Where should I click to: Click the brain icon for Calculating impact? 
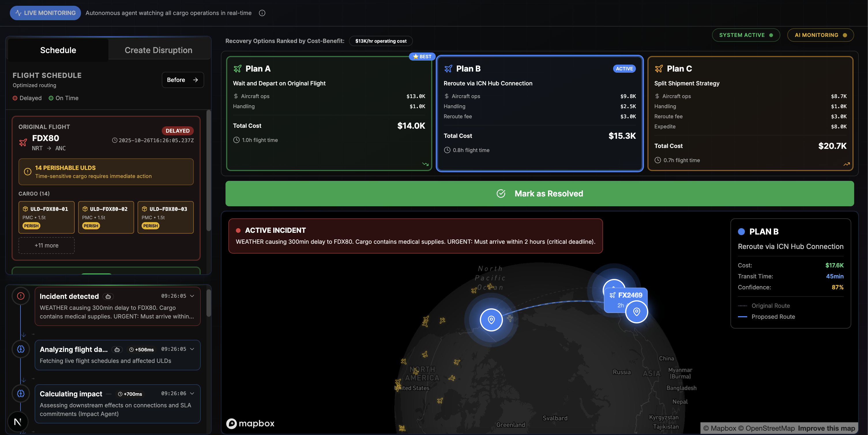tap(20, 393)
